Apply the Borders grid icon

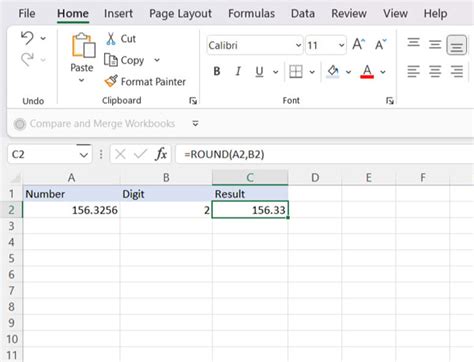tap(296, 71)
